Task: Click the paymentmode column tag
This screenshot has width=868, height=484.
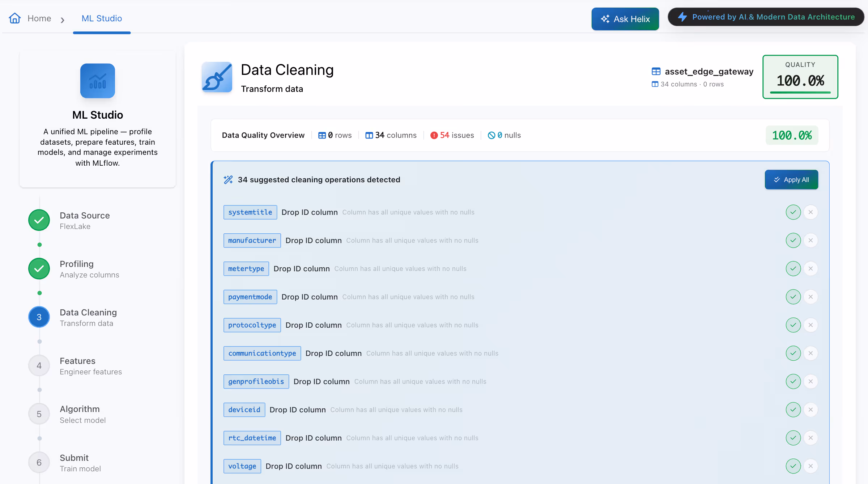Action: tap(250, 297)
